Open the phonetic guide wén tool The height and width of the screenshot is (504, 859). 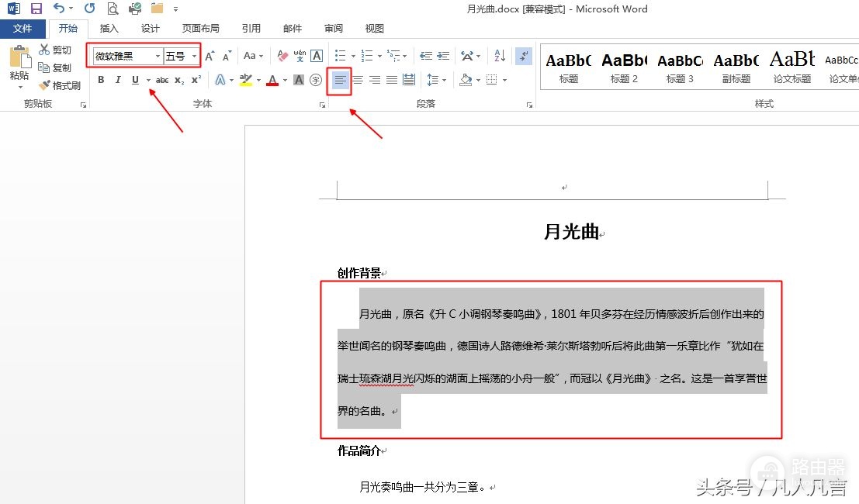pos(300,56)
